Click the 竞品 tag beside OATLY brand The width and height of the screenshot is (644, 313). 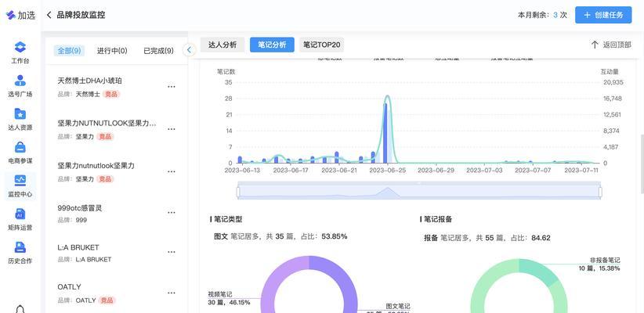107,300
